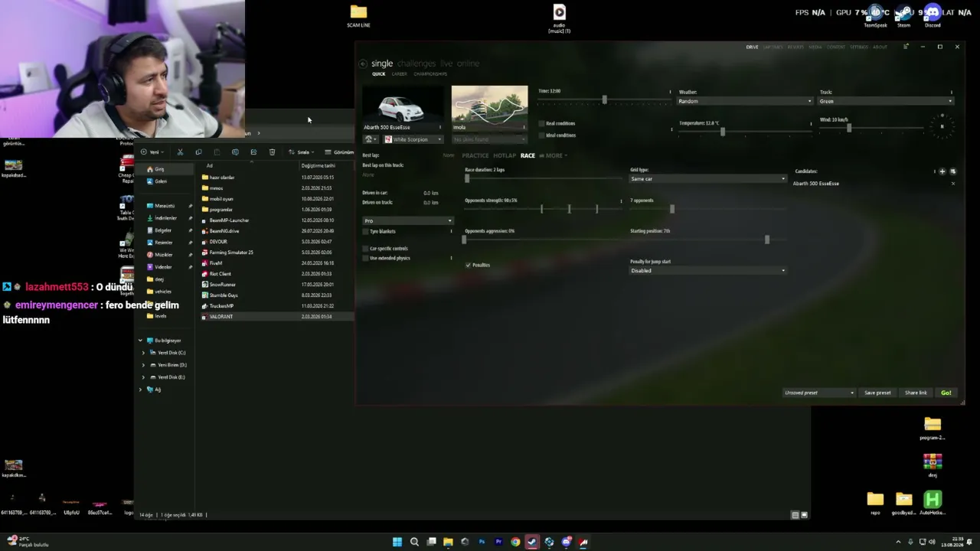Switch to the CHAMPIONSHIPS sub-tab
This screenshot has width=980, height=551.
click(430, 74)
